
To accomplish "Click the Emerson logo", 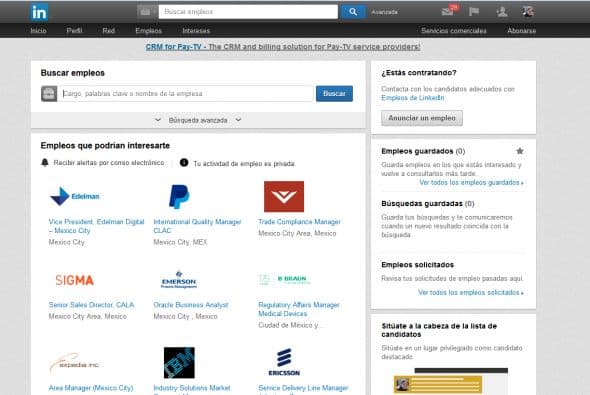I will click(x=179, y=280).
